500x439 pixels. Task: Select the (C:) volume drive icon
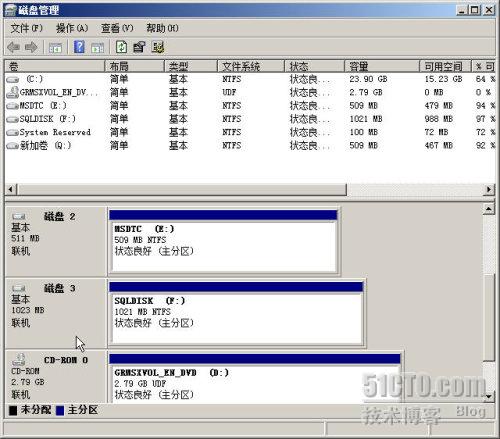click(12, 80)
